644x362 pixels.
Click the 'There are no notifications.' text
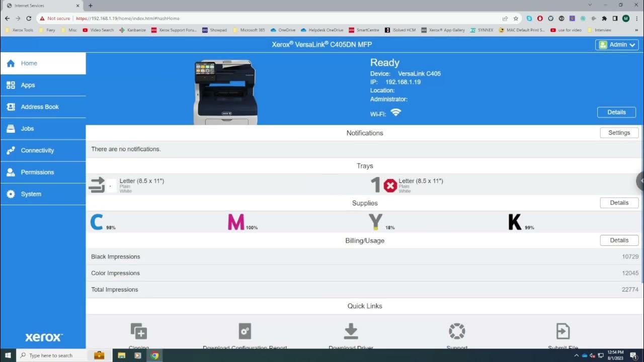pos(126,149)
